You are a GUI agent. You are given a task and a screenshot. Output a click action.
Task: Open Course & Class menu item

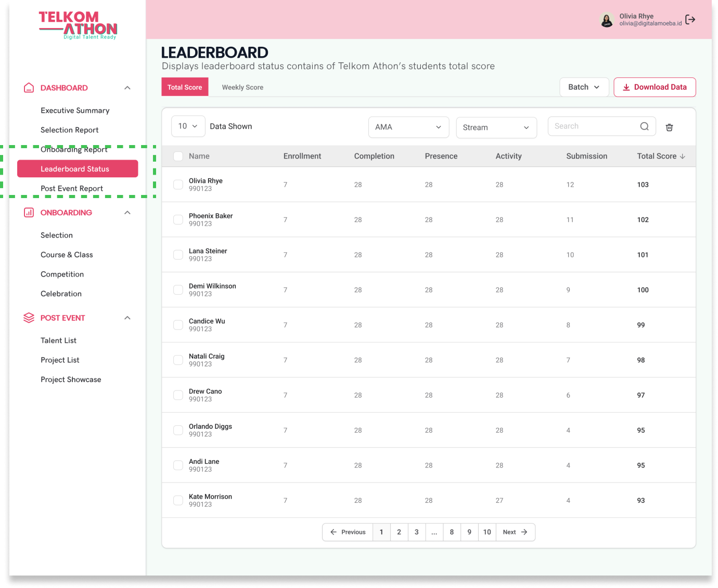pos(67,255)
